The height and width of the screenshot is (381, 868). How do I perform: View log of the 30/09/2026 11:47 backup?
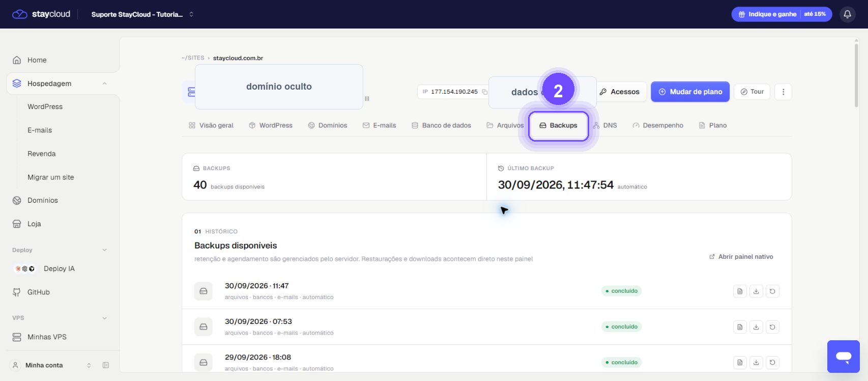(x=740, y=291)
